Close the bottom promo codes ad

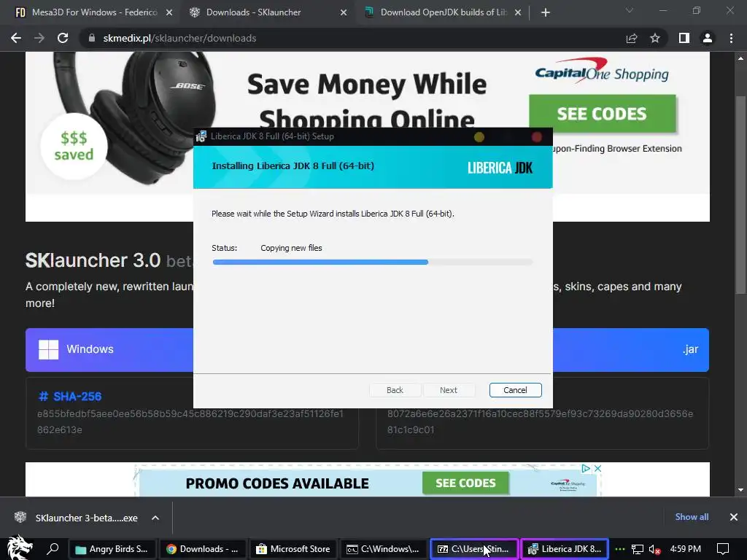[597, 469]
